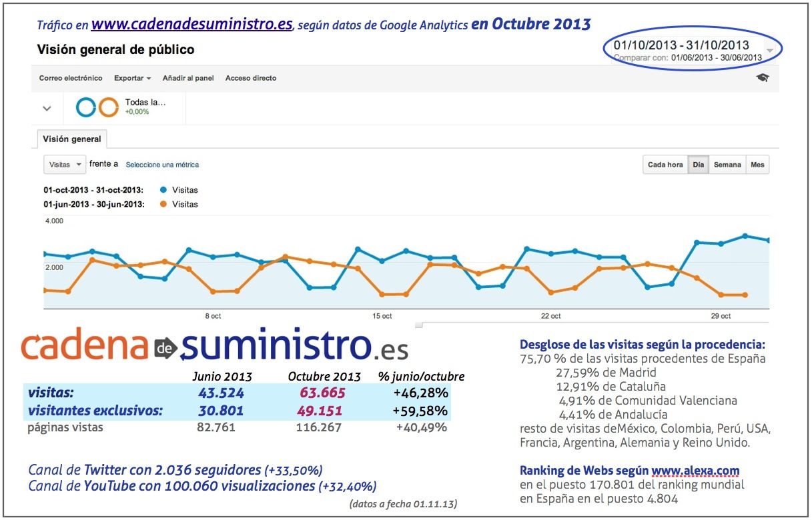Image resolution: width=812 pixels, height=520 pixels.
Task: Select the Visión general tab
Action: click(72, 139)
